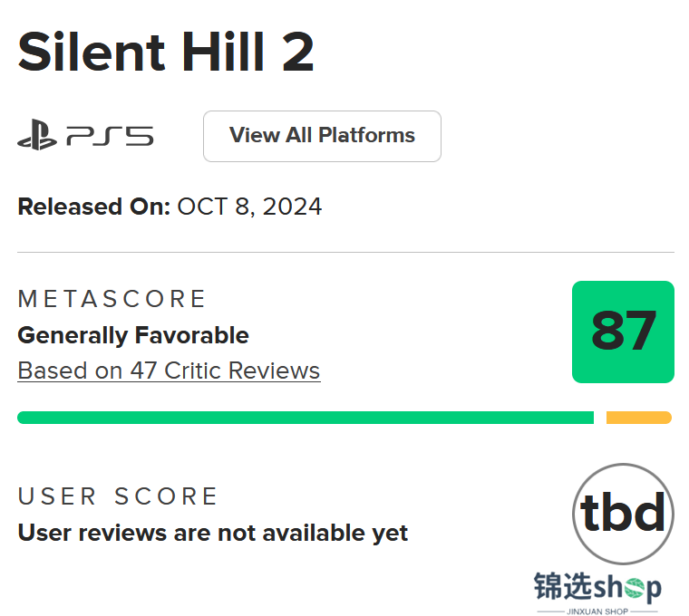Viewport: 689px width, 616px height.
Task: Click the green segment of score bar
Action: pyautogui.click(x=306, y=418)
